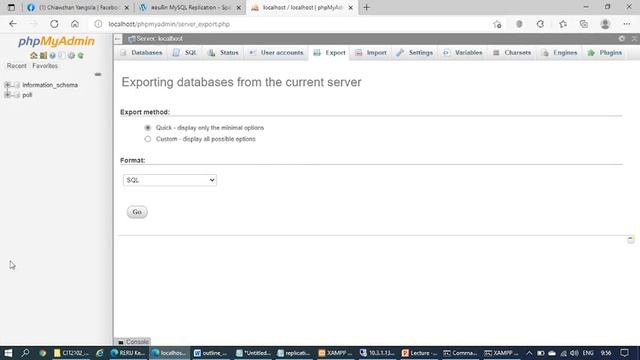The image size is (640, 360).
Task: Close the Facebook browser tab
Action: point(127,8)
